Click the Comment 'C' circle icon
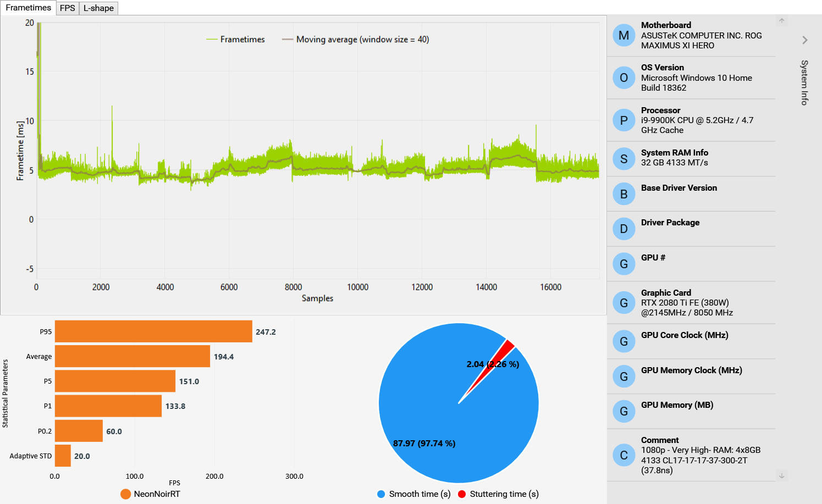Image resolution: width=822 pixels, height=504 pixels. 624,455
